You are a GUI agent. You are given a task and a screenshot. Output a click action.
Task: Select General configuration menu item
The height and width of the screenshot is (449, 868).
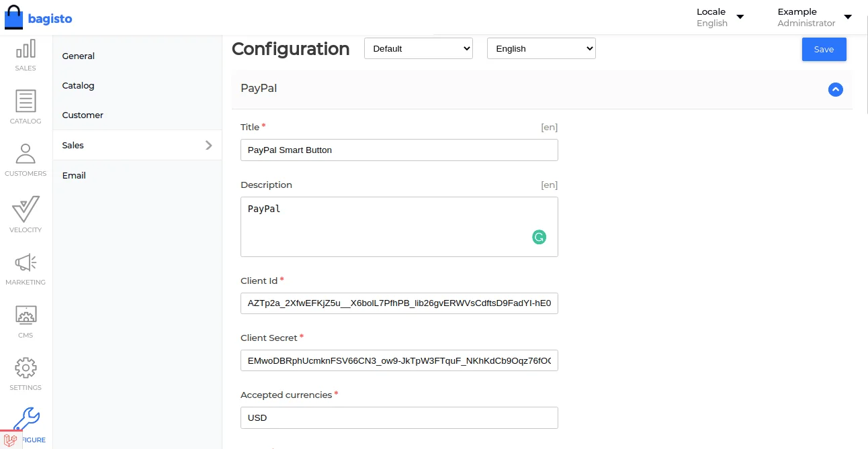click(x=79, y=56)
